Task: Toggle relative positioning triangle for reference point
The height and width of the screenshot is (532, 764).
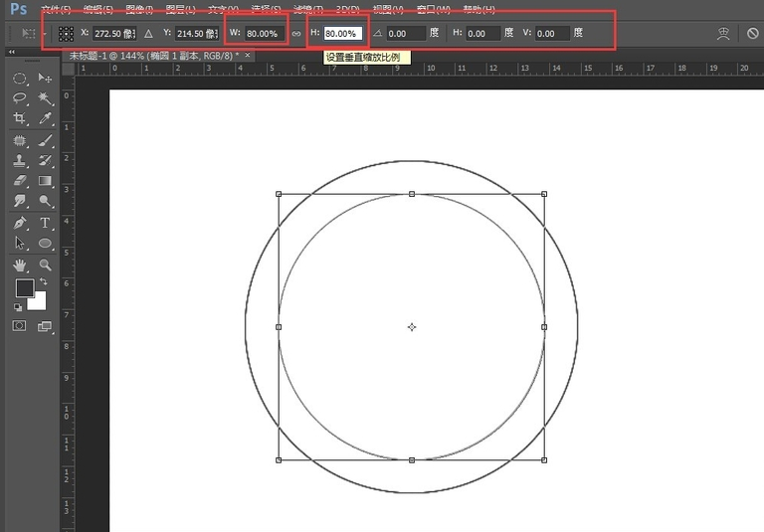Action: (148, 33)
